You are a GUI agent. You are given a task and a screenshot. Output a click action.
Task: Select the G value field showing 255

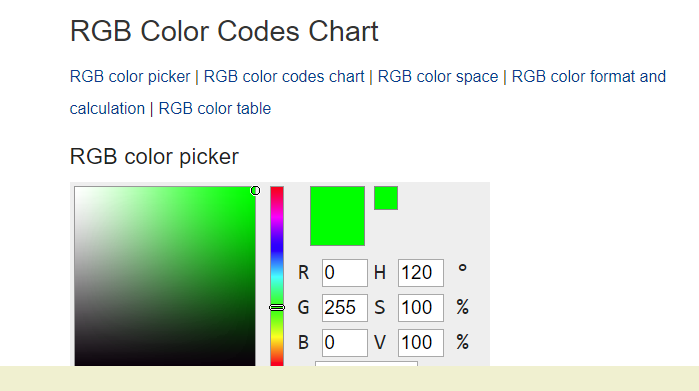coord(345,308)
